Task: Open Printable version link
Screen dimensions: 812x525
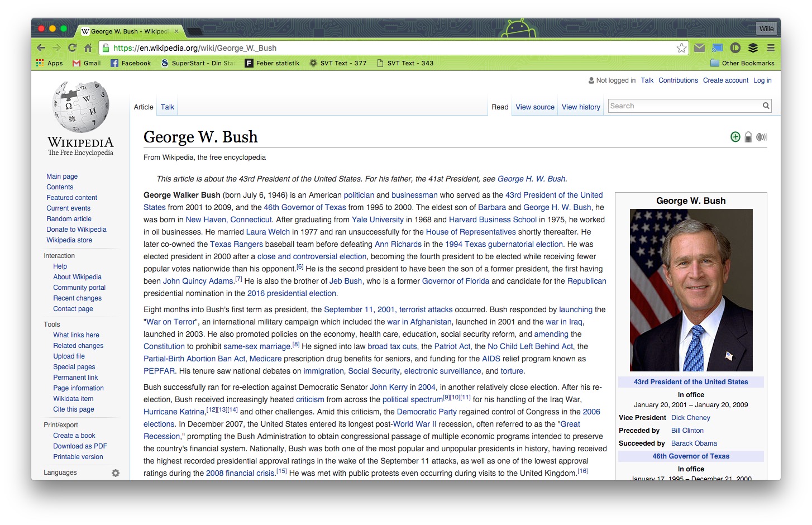Action: 78,457
